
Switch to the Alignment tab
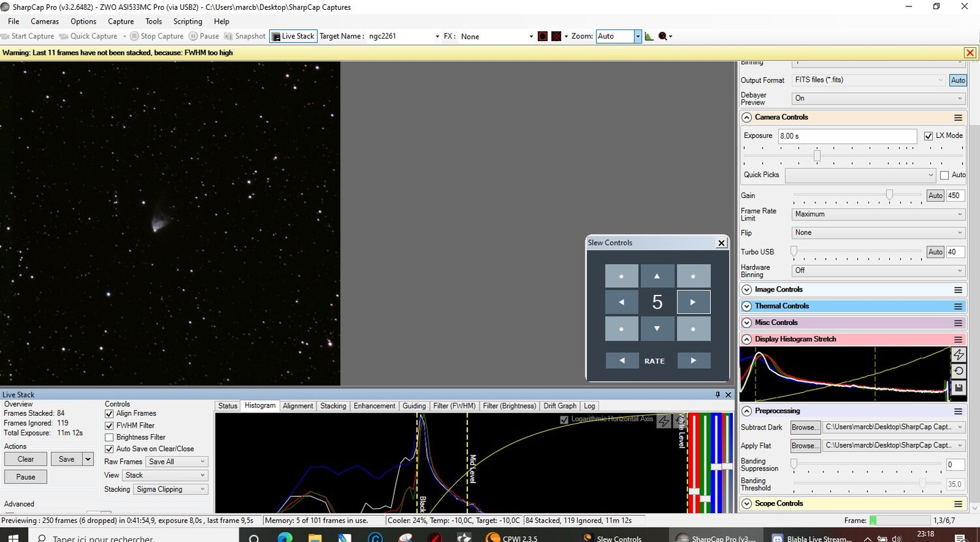(x=298, y=406)
